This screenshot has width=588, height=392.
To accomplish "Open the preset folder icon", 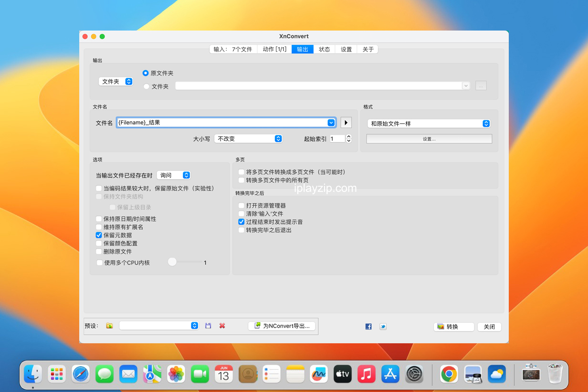I will [109, 326].
